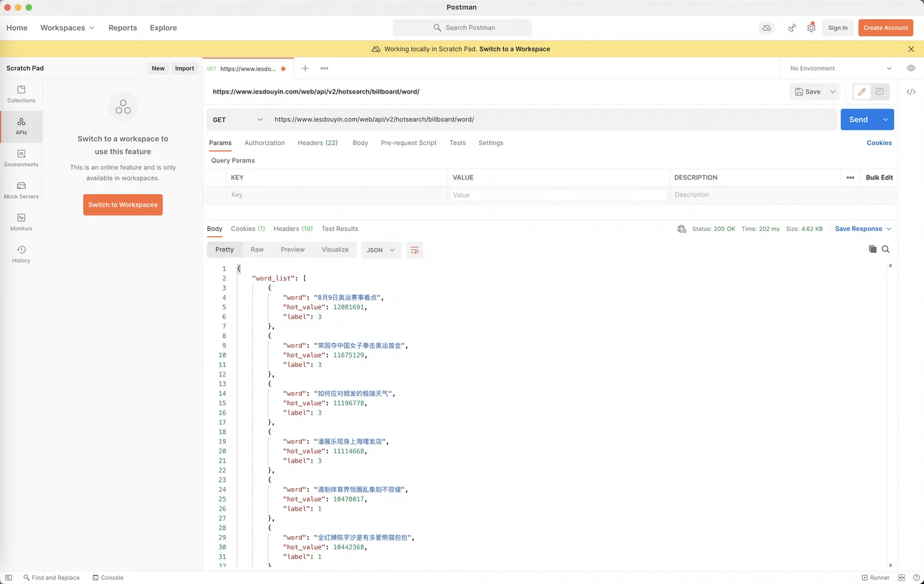
Task: Copy the response with the copy icon
Action: coord(873,249)
